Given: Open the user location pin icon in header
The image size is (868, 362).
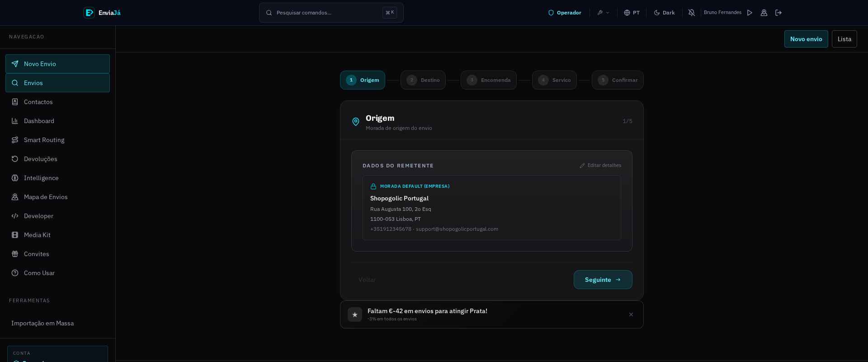Looking at the screenshot, I should point(764,13).
